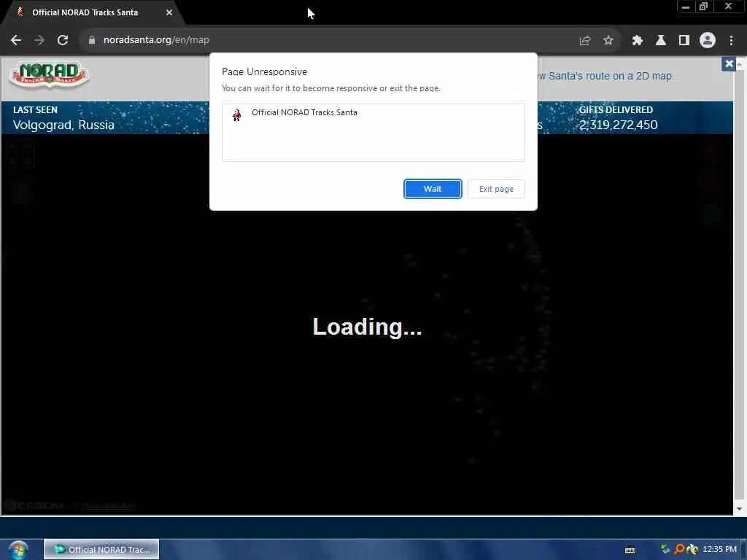
Task: Click the on-screen keyboard tray icon
Action: [630, 551]
